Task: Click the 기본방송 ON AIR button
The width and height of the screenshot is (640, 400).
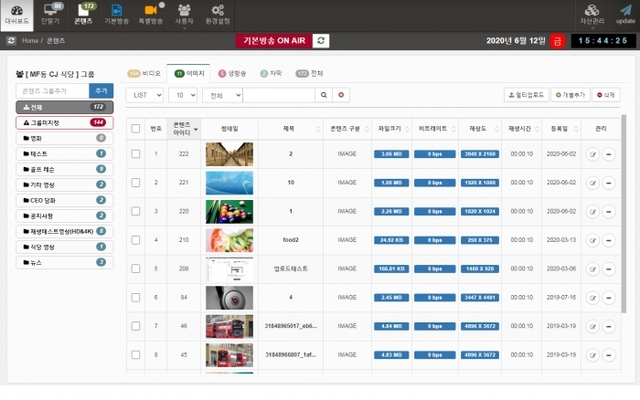Action: 274,40
